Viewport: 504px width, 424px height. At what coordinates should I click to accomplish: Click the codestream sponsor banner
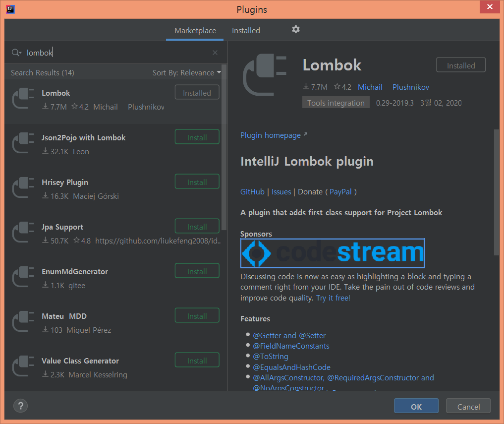pyautogui.click(x=333, y=253)
